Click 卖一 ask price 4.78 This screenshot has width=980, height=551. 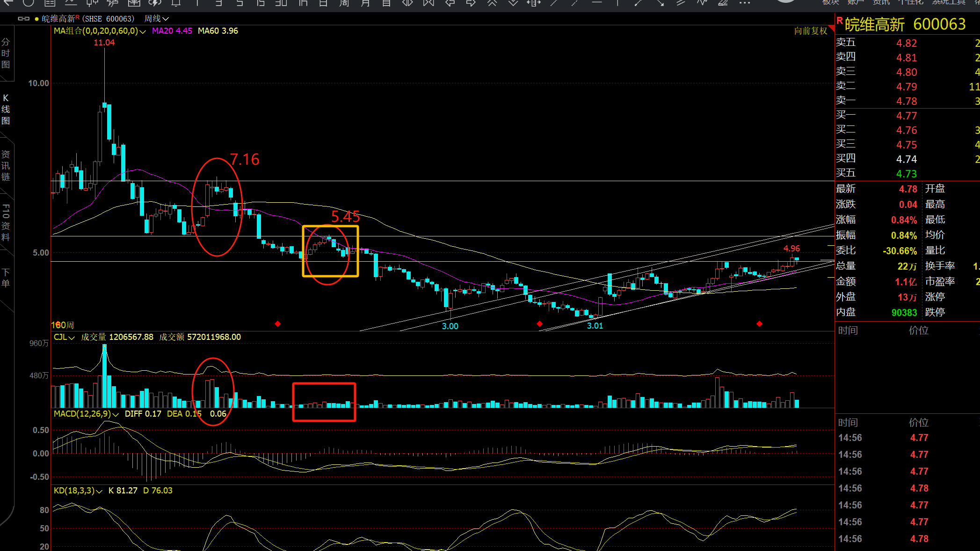pos(906,101)
